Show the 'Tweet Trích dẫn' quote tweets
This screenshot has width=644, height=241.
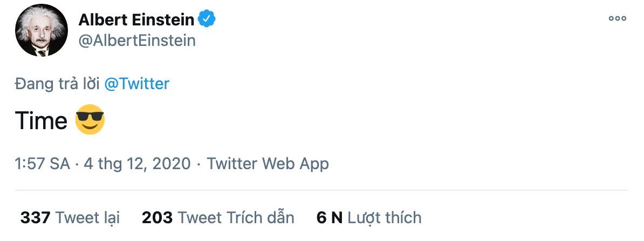(236, 218)
